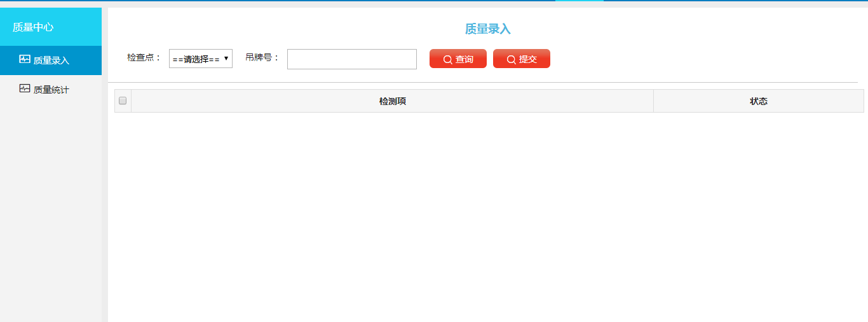The image size is (868, 322).
Task: Click the 吊牌号 field label
Action: point(263,57)
